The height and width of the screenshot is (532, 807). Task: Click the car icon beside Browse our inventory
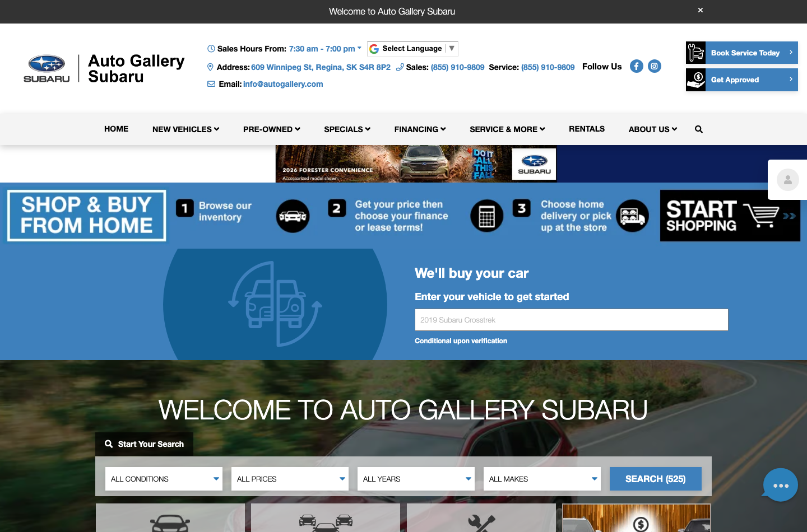(x=293, y=216)
